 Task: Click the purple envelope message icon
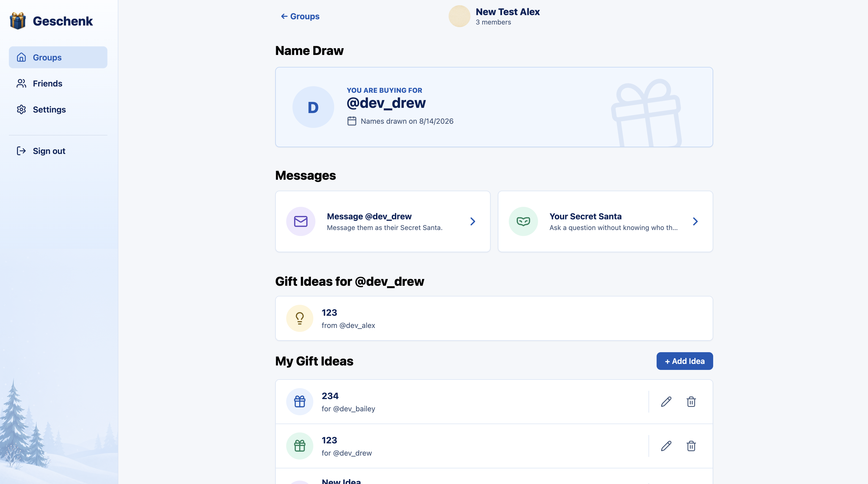[x=301, y=221]
